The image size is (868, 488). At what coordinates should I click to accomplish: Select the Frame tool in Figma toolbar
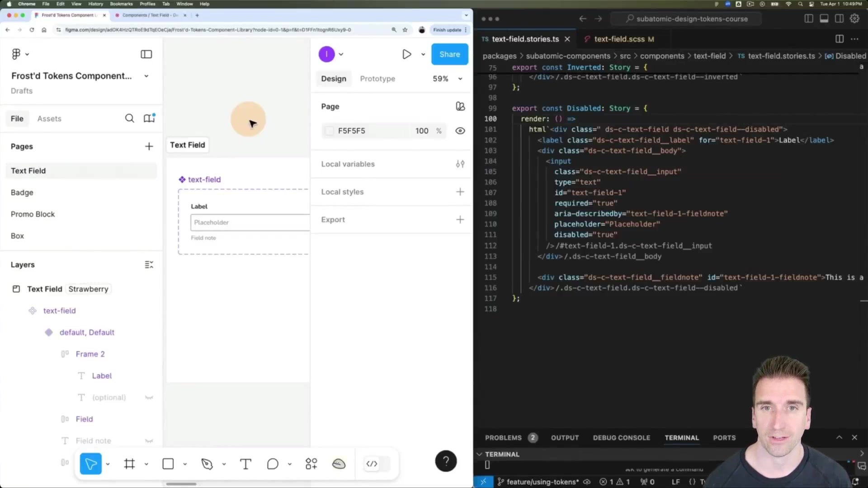129,464
